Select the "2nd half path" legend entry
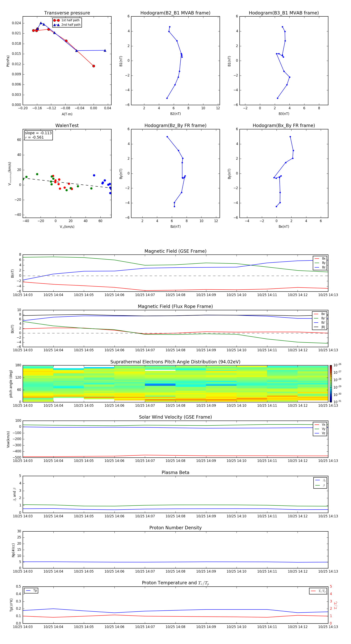351x644 pixels. [x=67, y=25]
